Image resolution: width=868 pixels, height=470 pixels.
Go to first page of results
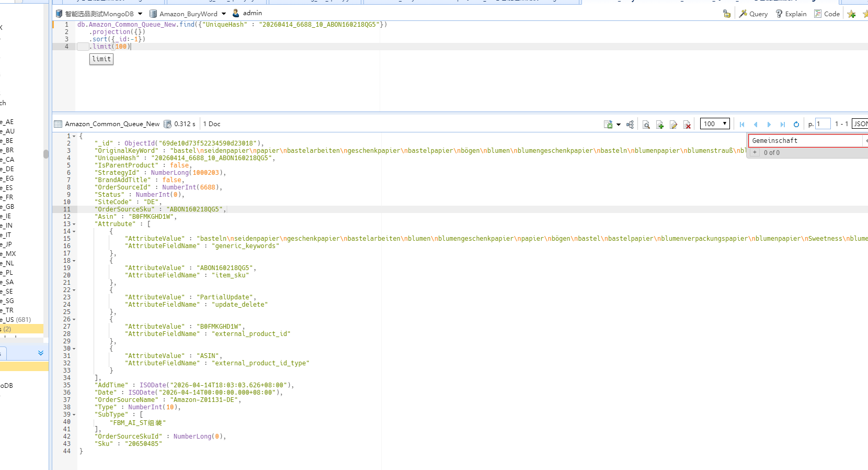742,125
